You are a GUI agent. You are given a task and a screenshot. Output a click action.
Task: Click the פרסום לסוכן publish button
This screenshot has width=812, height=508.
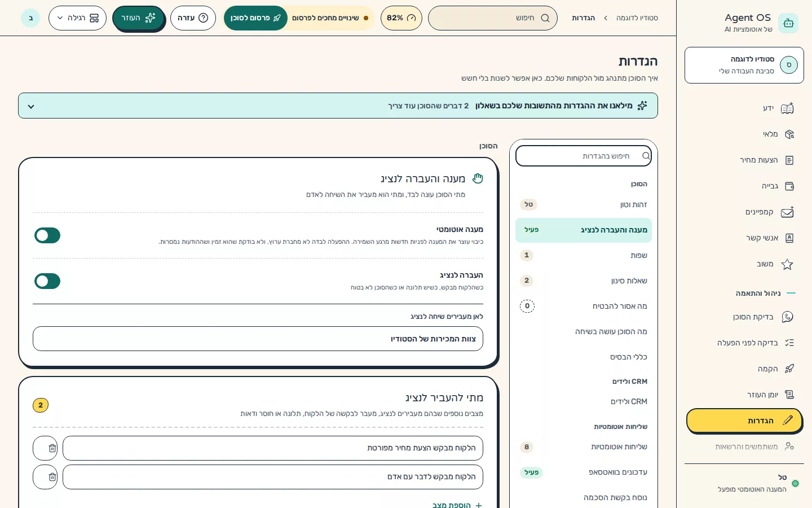255,18
